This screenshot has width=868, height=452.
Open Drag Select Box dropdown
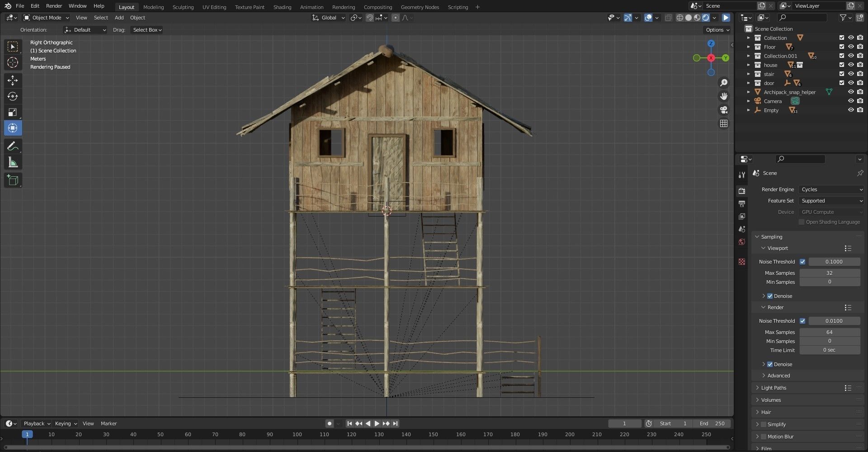pyautogui.click(x=147, y=30)
